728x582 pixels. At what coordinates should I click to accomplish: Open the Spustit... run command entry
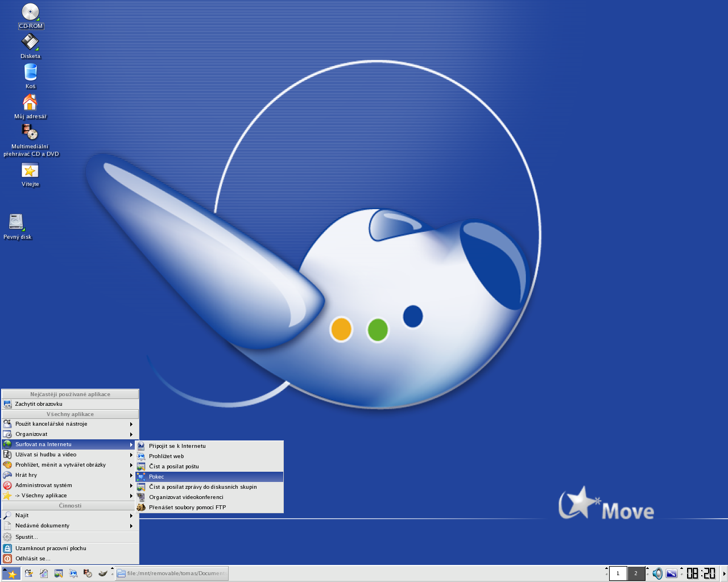[x=70, y=537]
